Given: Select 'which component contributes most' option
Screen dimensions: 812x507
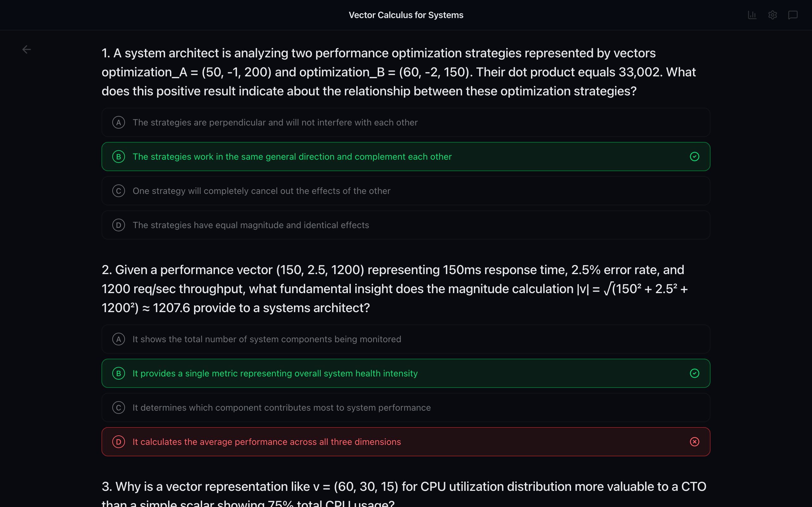Looking at the screenshot, I should [x=282, y=408].
